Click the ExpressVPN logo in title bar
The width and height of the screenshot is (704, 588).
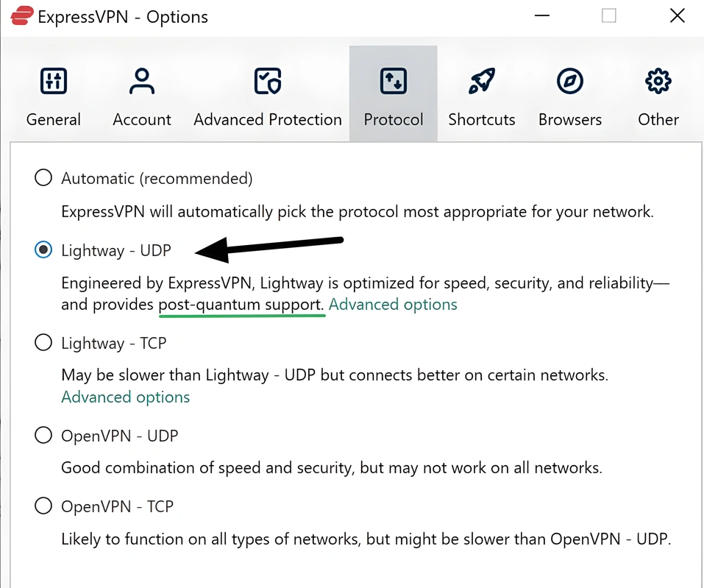[21, 15]
